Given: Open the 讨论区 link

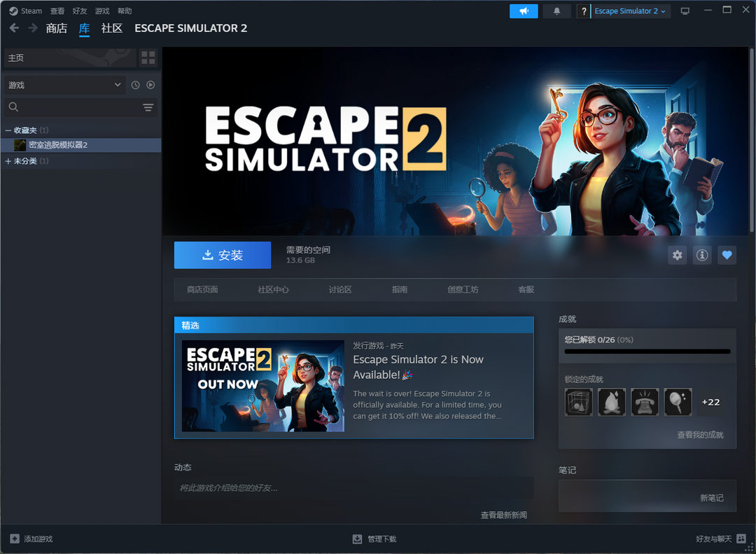Looking at the screenshot, I should coord(340,289).
